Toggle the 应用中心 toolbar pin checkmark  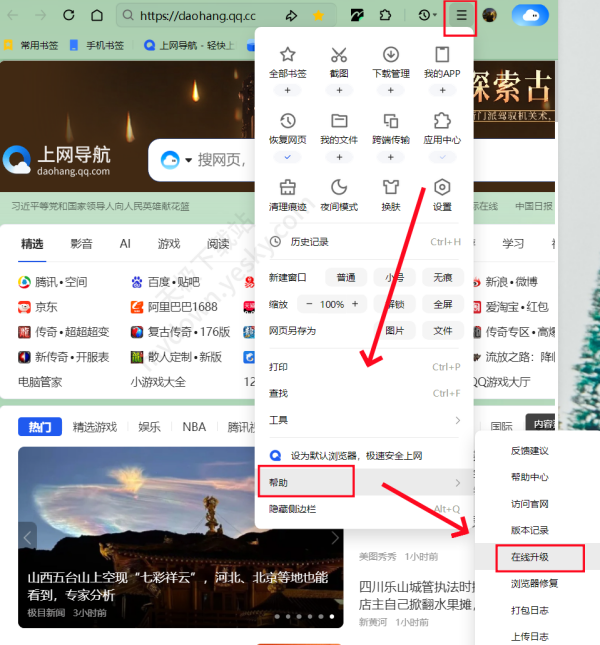tap(442, 157)
